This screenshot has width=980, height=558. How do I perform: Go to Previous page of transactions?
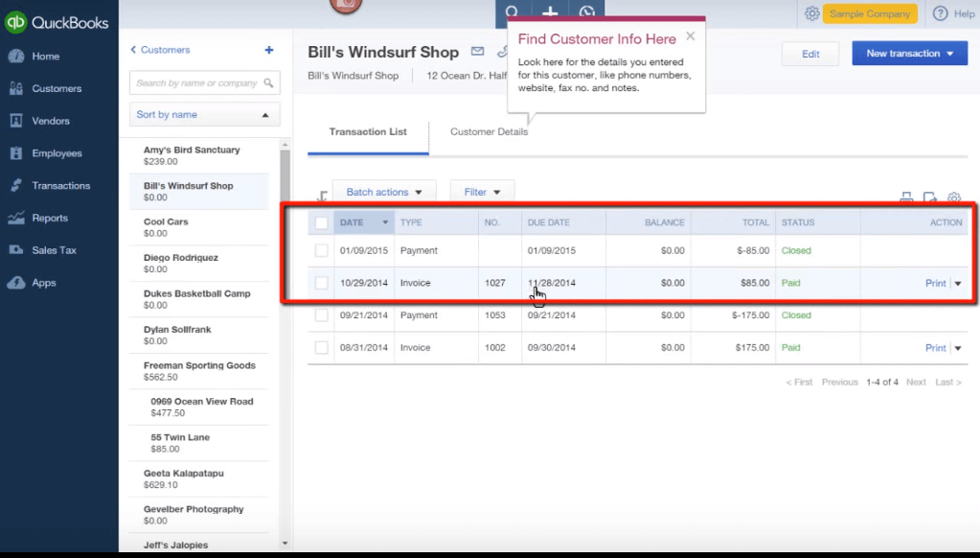click(x=839, y=383)
